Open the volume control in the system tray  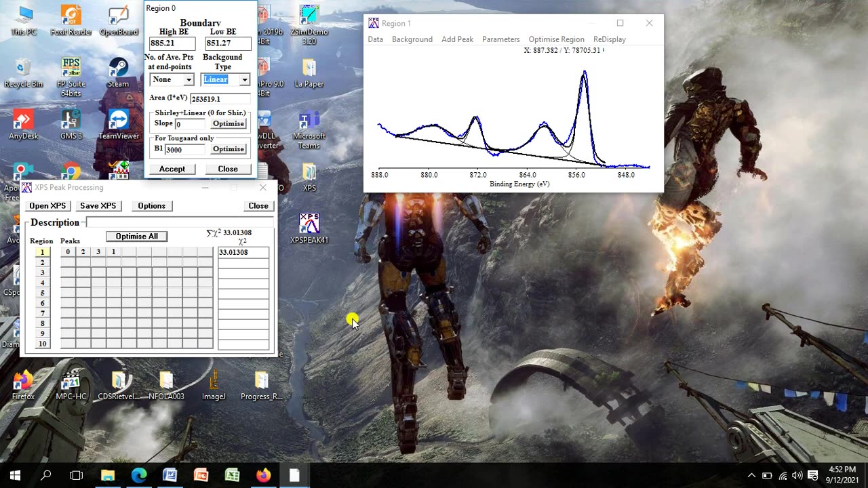click(797, 476)
